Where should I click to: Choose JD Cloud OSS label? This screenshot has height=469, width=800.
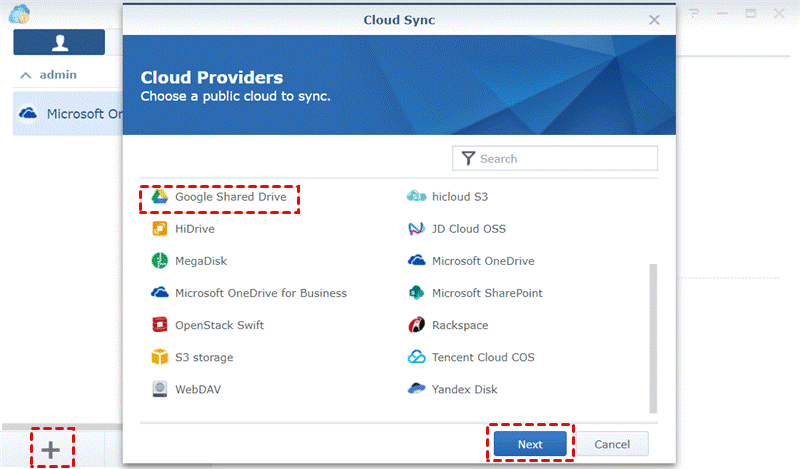[468, 229]
